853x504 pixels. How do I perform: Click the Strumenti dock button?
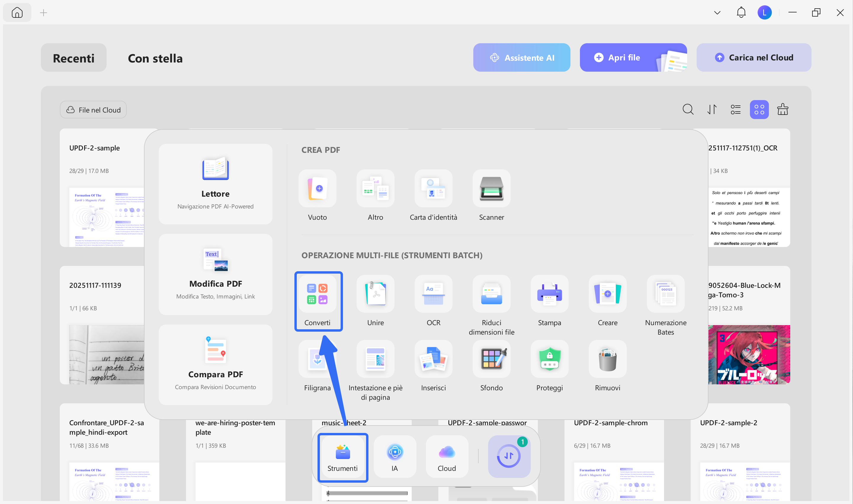click(x=343, y=457)
